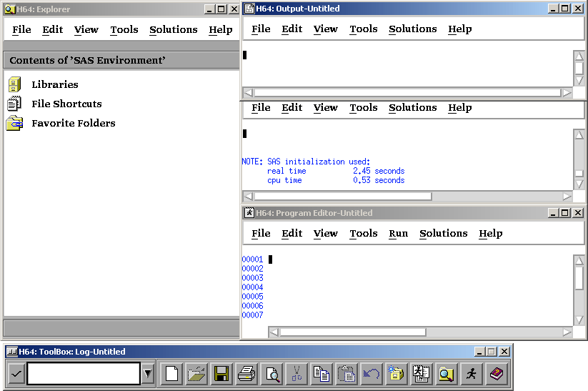
Task: Open the Help menu in Output window
Action: (x=459, y=29)
